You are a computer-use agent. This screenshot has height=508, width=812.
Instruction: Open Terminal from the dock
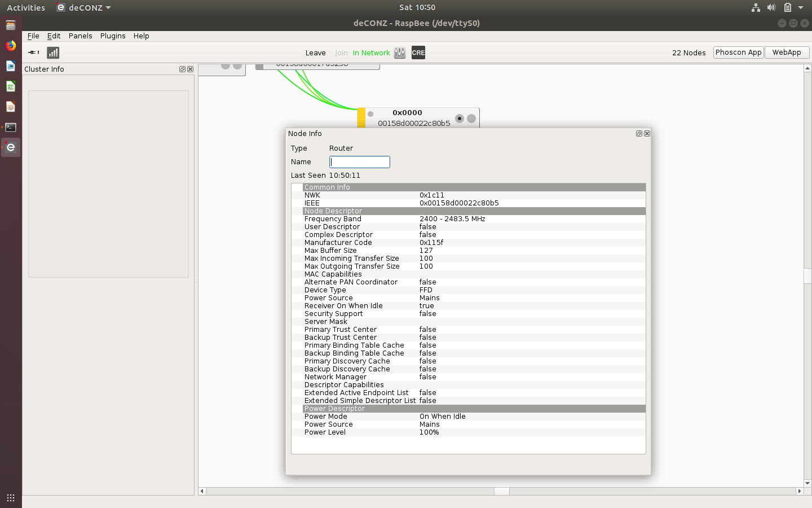[x=11, y=127]
